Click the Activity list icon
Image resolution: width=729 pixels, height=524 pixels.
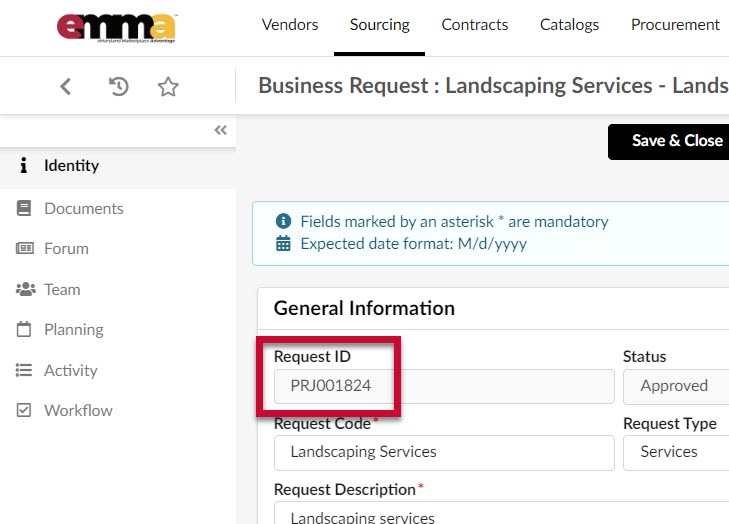point(24,370)
